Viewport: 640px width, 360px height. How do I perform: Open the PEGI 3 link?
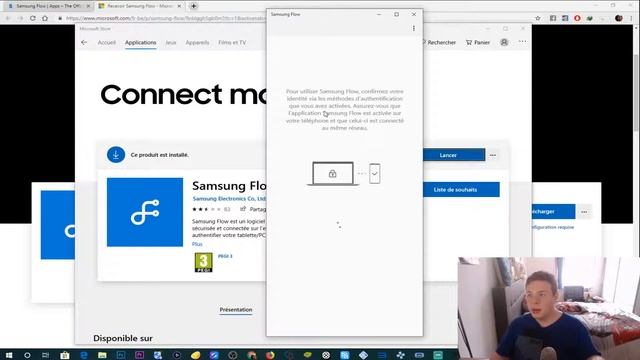click(x=225, y=256)
